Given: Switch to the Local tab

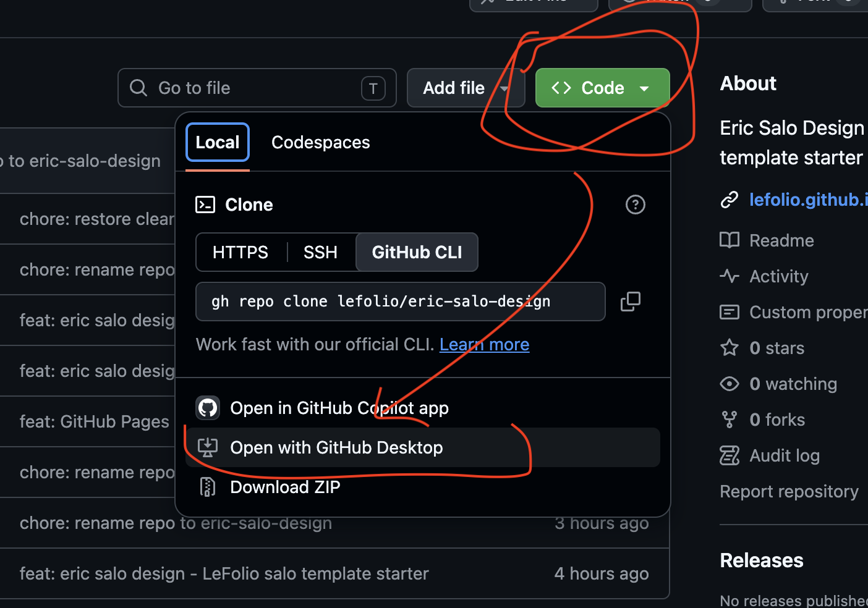Looking at the screenshot, I should (218, 142).
